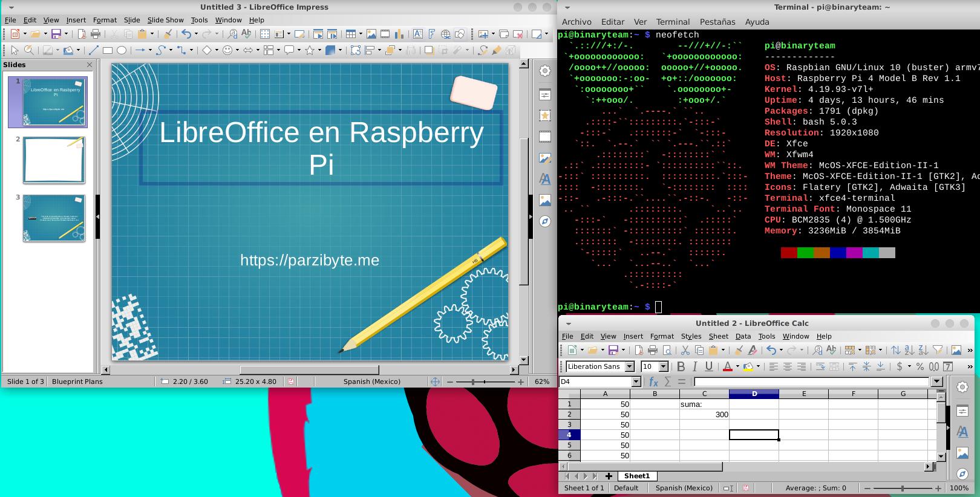Open the Format menu in Impress
Image resolution: width=980 pixels, height=497 pixels.
105,20
